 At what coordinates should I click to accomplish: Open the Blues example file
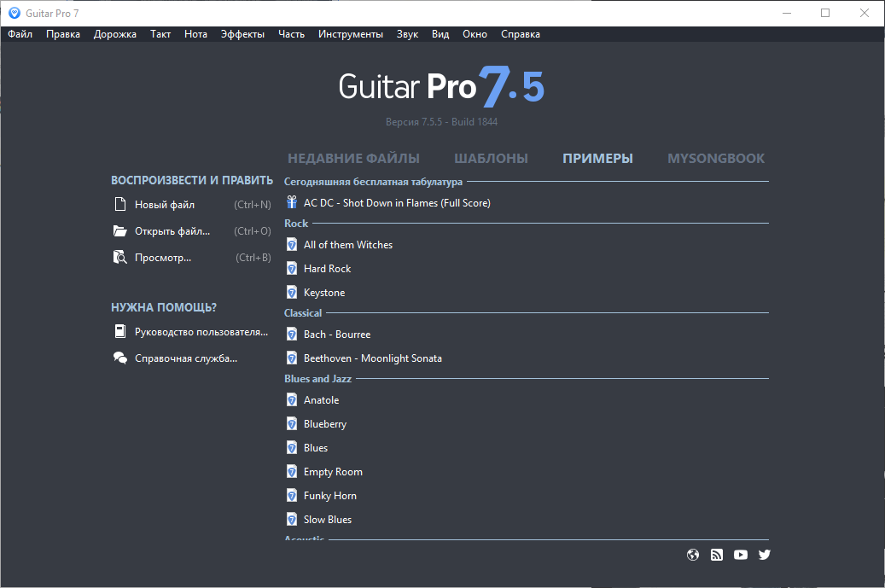click(316, 447)
